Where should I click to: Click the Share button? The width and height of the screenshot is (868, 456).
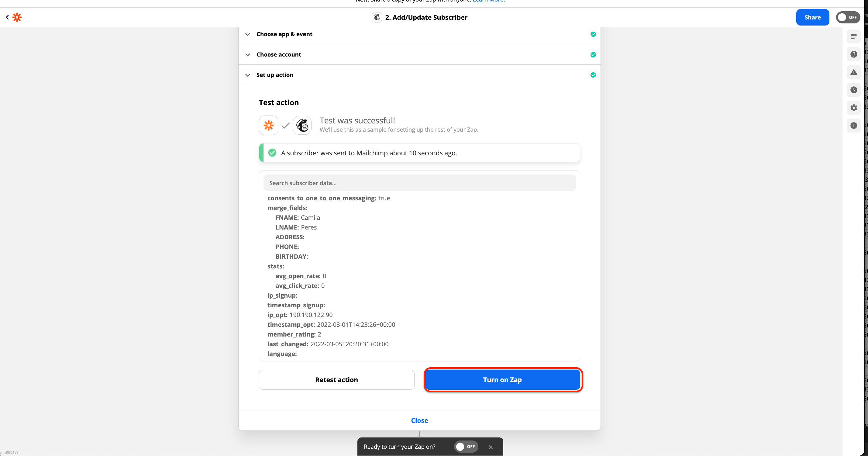coord(812,17)
